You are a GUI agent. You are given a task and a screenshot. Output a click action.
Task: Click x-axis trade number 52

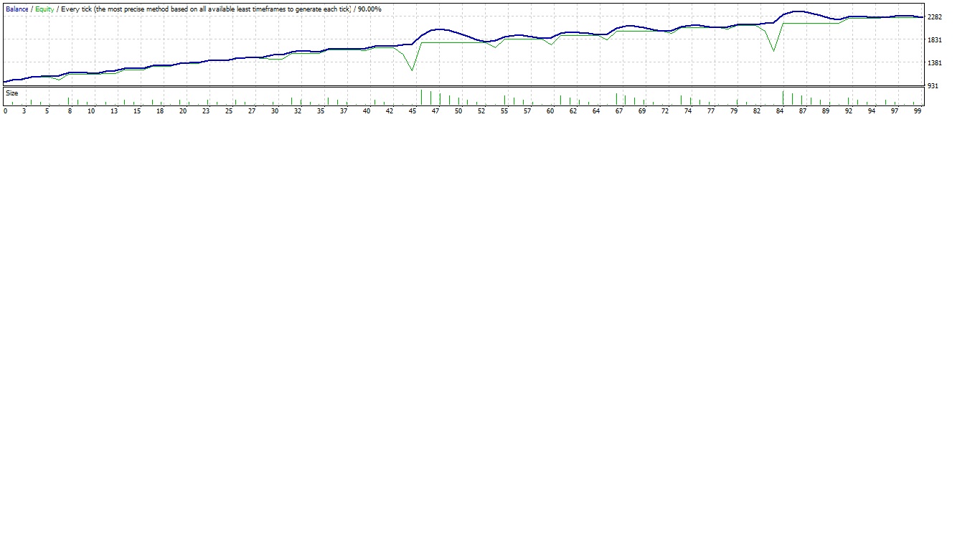click(481, 111)
